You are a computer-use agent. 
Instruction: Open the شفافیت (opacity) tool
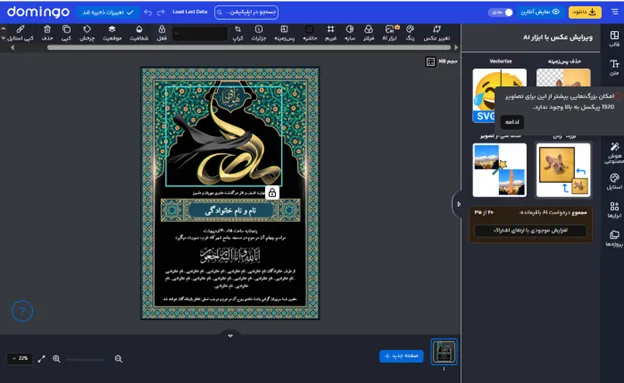[x=139, y=33]
